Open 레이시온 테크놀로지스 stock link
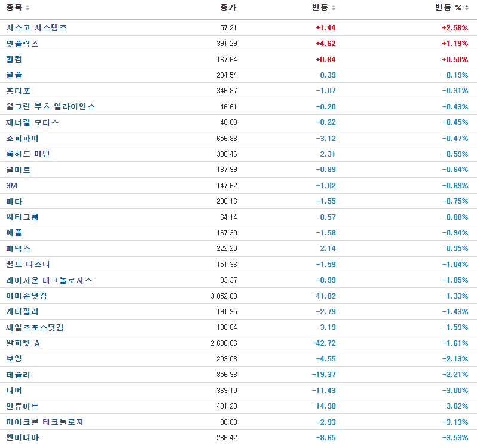Viewport: 477px width, 448px height. click(x=49, y=280)
